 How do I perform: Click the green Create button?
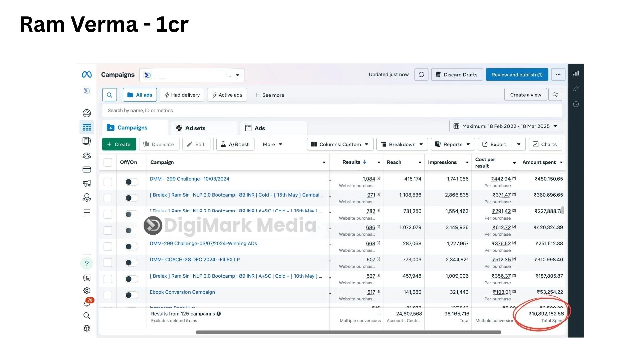tap(119, 144)
